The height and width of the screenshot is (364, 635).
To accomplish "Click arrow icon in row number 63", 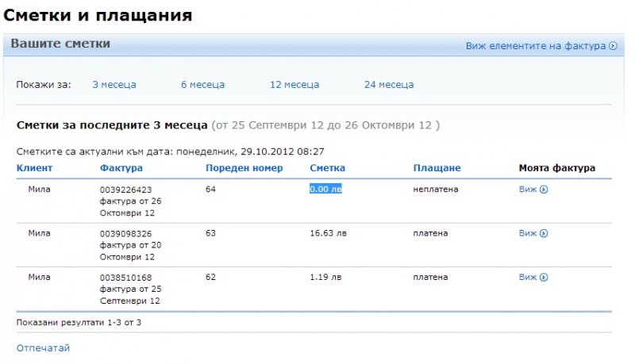I will click(x=544, y=233).
